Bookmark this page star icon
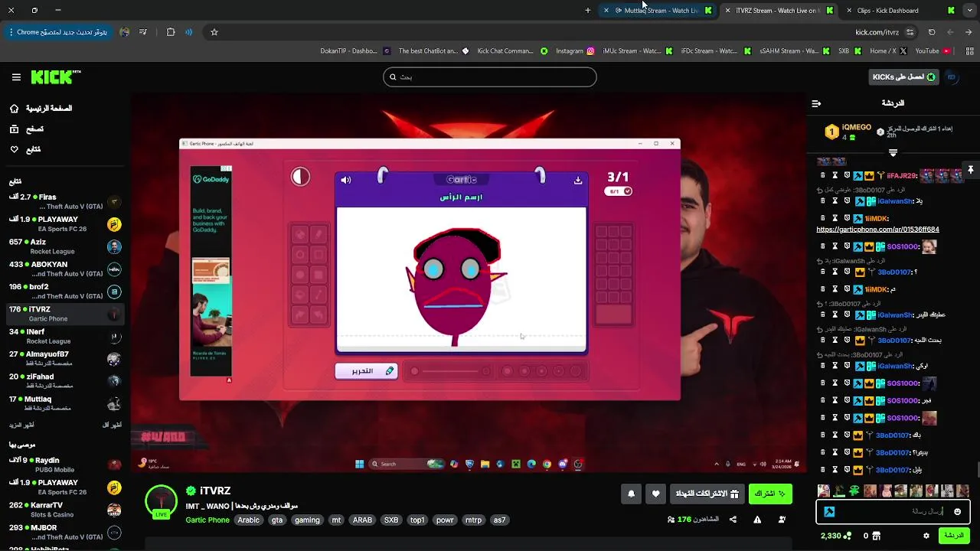980x551 pixels. (214, 32)
